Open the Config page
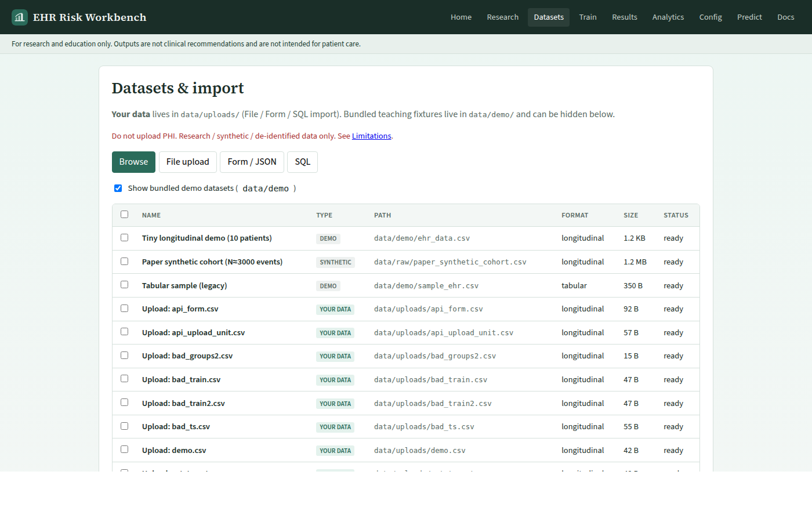 (x=710, y=17)
